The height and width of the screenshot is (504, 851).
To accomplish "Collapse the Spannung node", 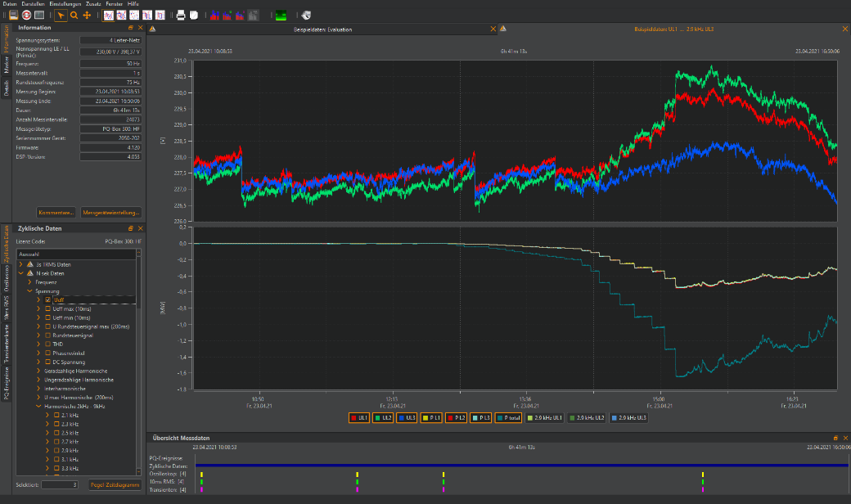I will point(29,290).
